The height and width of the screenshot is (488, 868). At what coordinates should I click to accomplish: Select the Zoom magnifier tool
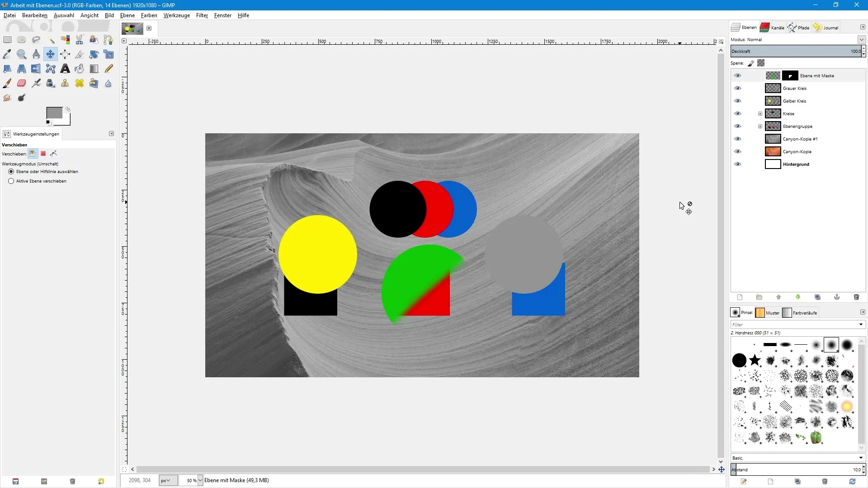22,54
